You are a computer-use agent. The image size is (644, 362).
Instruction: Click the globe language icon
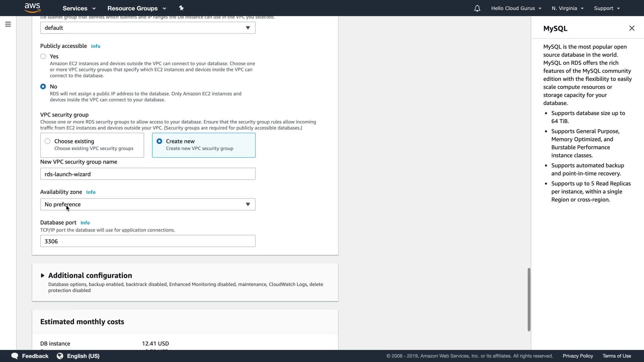click(x=60, y=356)
